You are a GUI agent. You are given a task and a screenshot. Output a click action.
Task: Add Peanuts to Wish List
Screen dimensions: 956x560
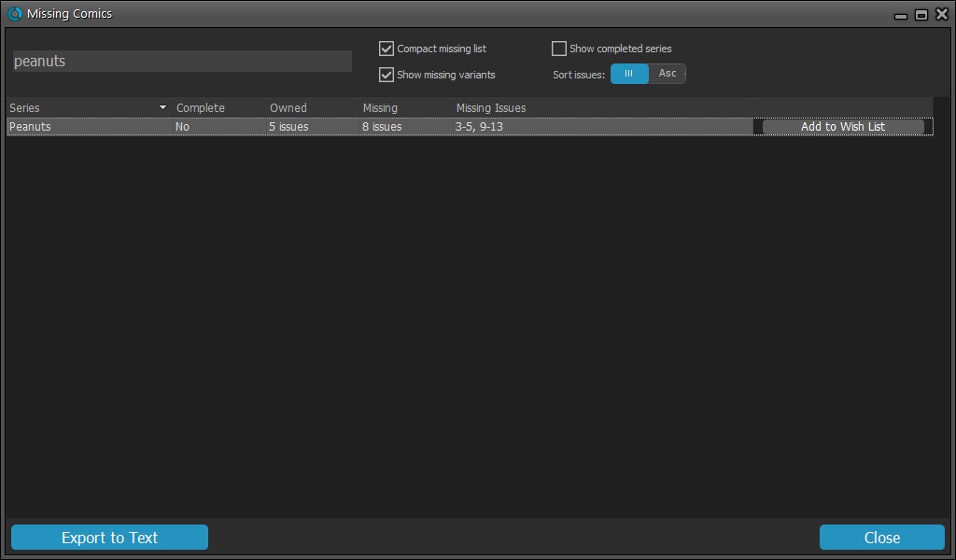pyautogui.click(x=843, y=127)
